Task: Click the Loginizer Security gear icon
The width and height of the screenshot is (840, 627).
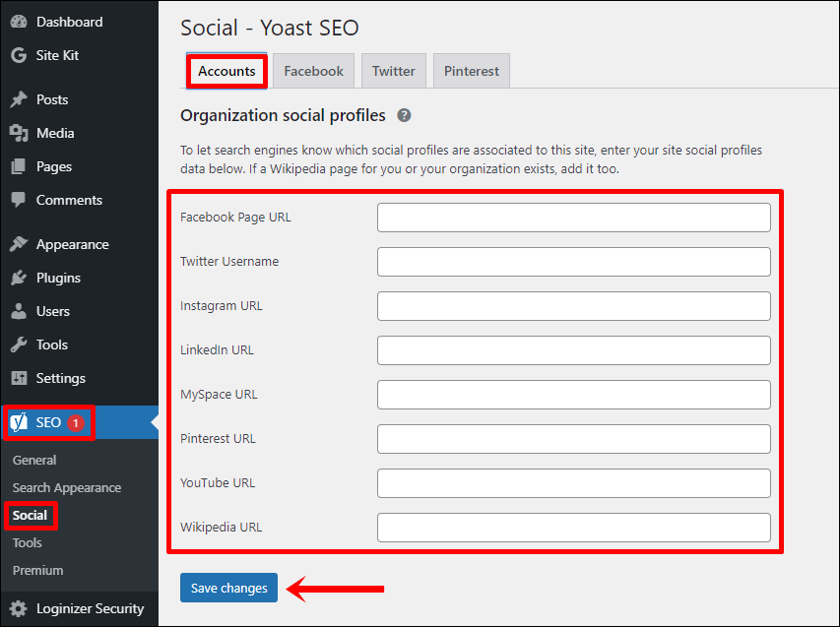Action: coord(19,609)
